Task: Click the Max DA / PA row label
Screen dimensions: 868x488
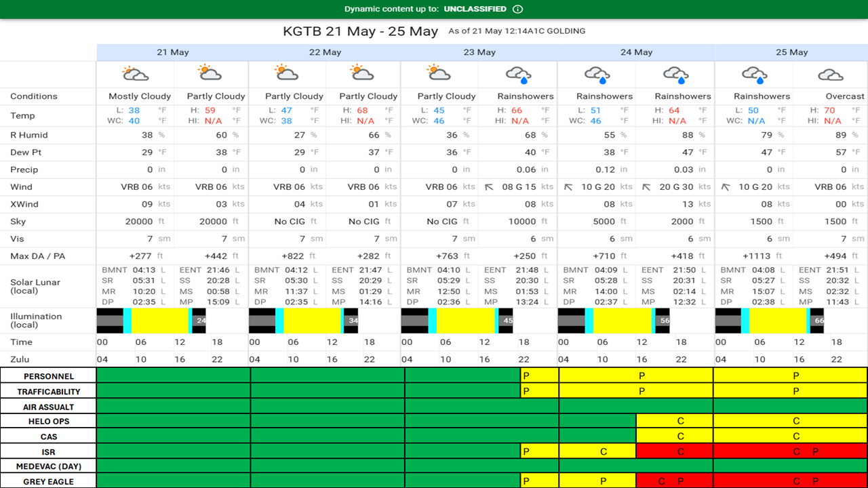Action: point(38,256)
